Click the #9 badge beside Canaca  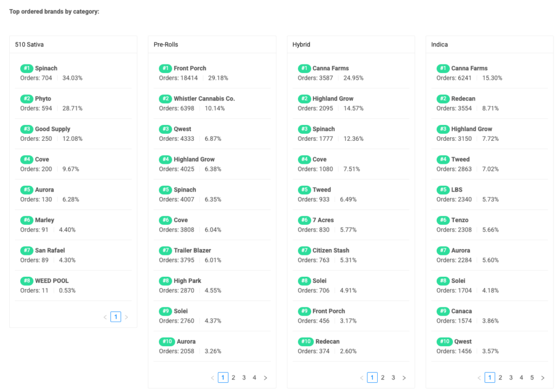(x=443, y=311)
